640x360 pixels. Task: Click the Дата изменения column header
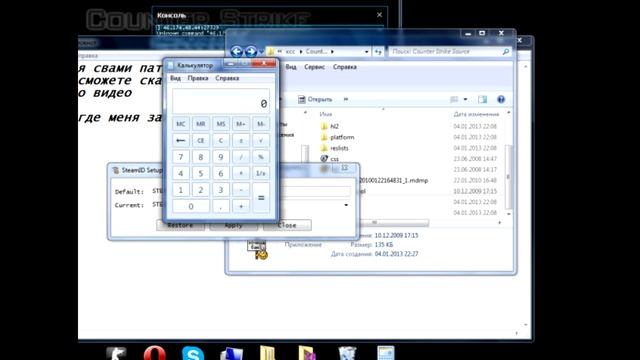476,114
